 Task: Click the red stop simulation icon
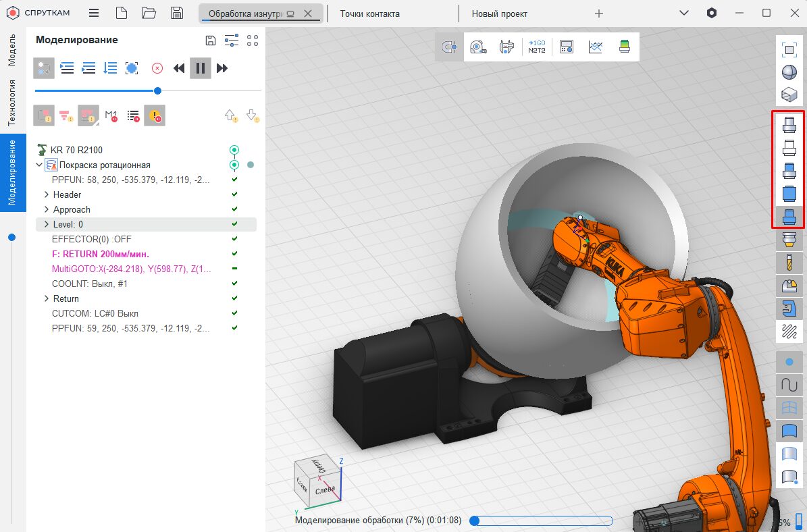157,68
